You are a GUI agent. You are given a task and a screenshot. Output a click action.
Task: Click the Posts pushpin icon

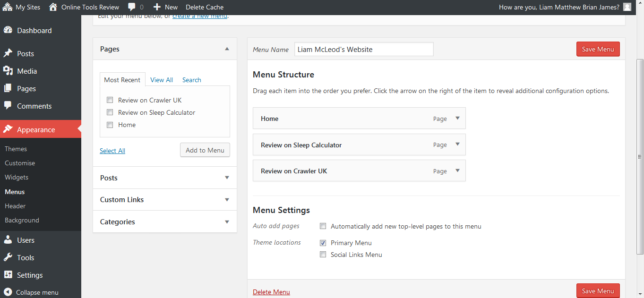tap(8, 53)
